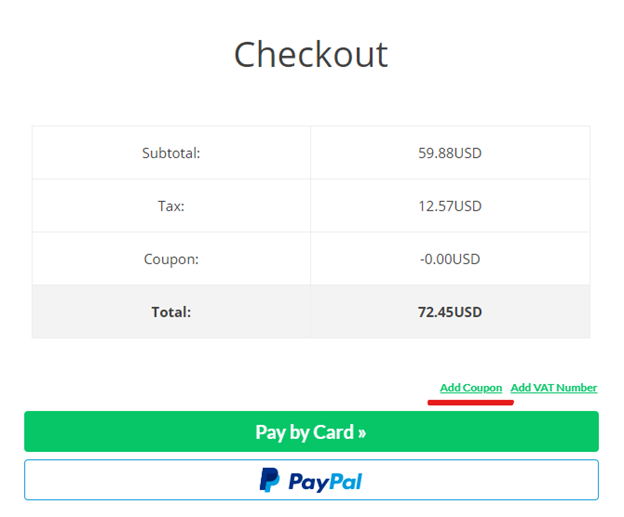Click the divider between Tax label and amount
The height and width of the screenshot is (517, 624).
pos(310,206)
